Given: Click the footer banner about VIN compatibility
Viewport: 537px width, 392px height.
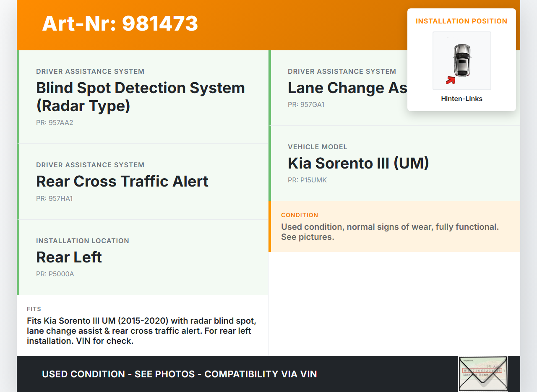Looking at the screenshot, I should tap(179, 374).
